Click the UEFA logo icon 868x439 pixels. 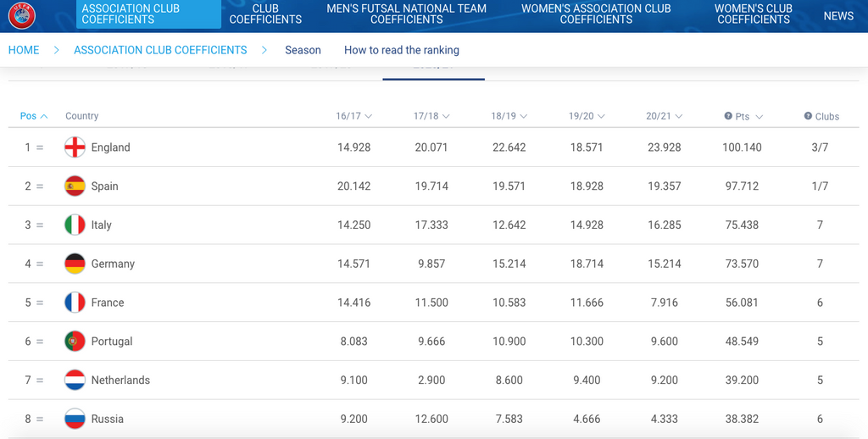[x=21, y=15]
